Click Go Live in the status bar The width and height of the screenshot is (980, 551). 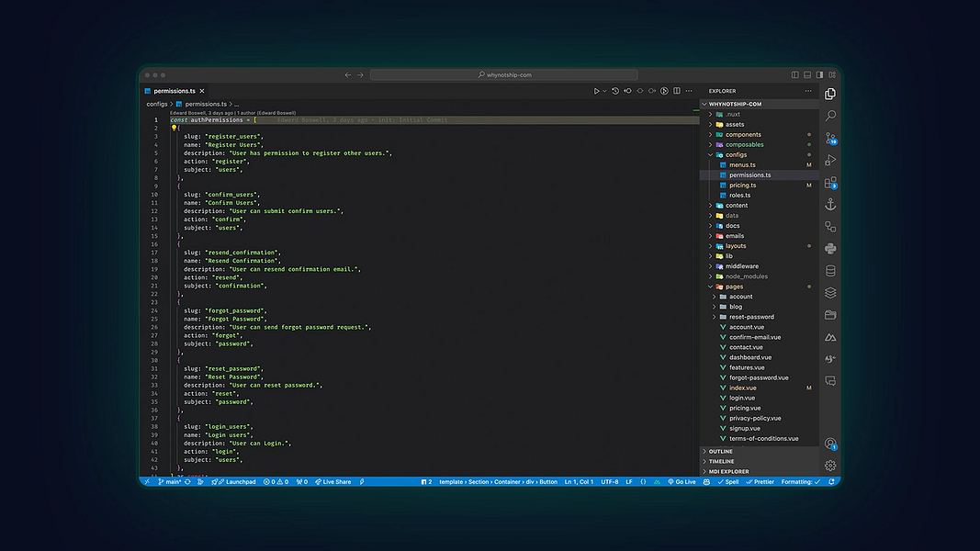coord(682,481)
